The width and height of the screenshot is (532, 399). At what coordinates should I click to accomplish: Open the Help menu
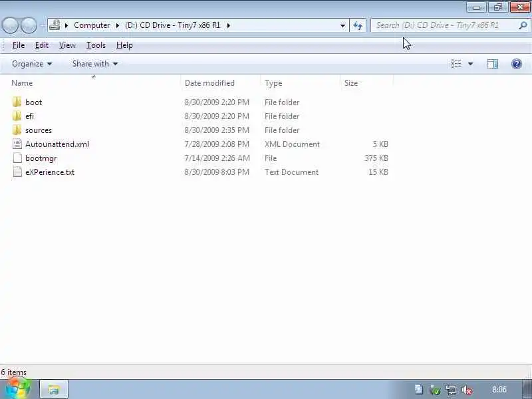pyautogui.click(x=124, y=45)
